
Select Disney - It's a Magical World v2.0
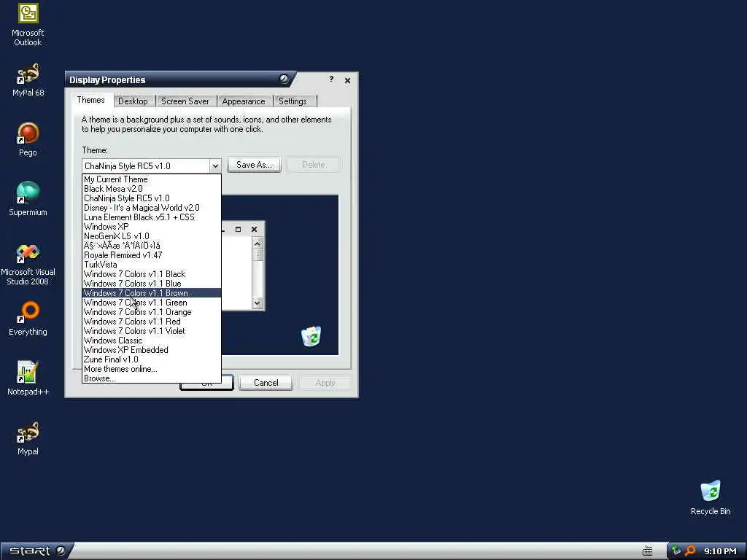[x=152, y=208]
